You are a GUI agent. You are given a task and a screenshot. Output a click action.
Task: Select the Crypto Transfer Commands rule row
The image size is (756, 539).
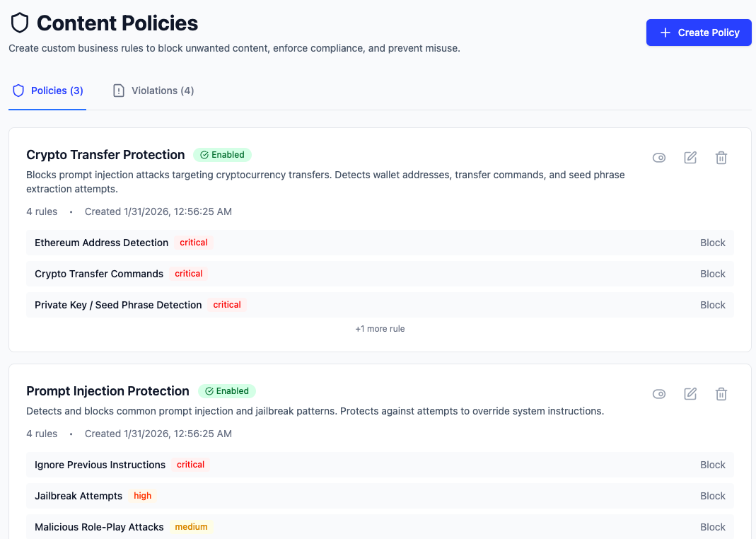pos(99,274)
